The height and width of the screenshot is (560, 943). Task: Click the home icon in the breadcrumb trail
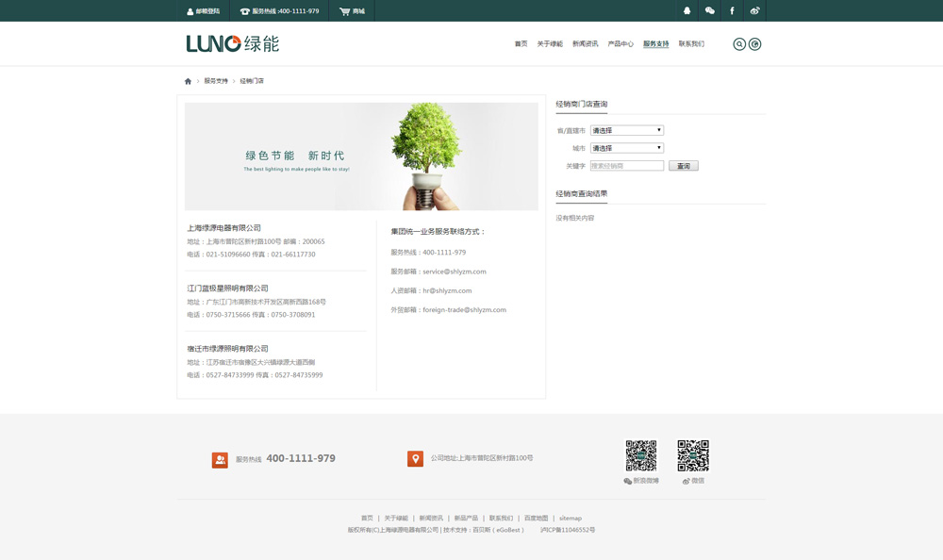tap(187, 80)
